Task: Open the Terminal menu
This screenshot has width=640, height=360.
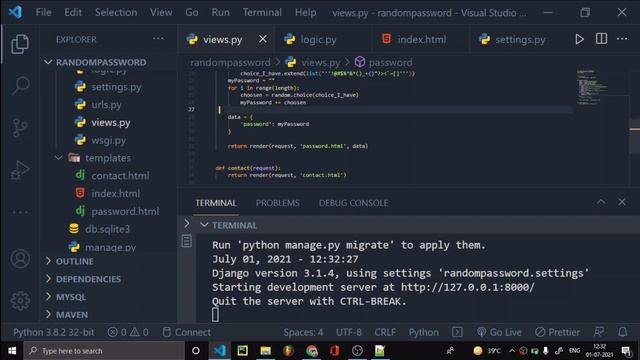Action: pyautogui.click(x=262, y=13)
